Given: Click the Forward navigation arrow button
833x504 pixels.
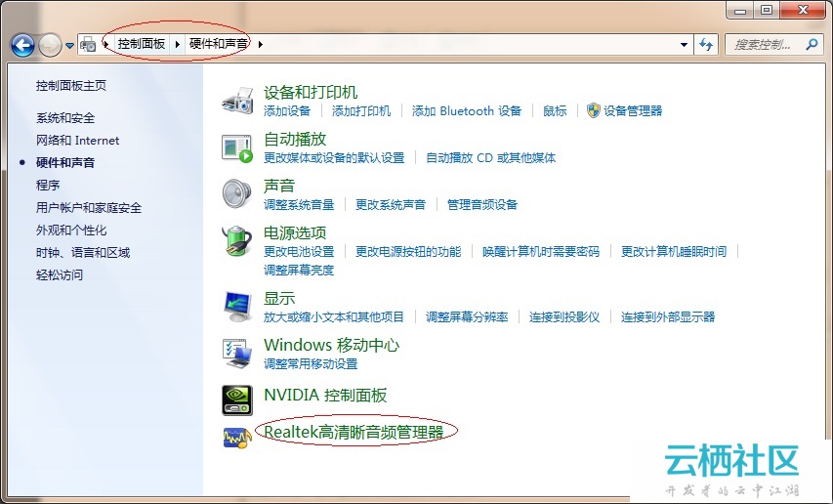Looking at the screenshot, I should point(51,45).
